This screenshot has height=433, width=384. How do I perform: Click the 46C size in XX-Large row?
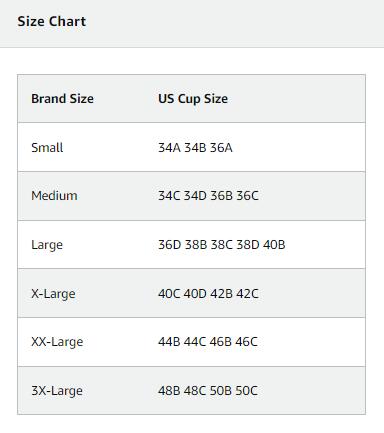246,342
